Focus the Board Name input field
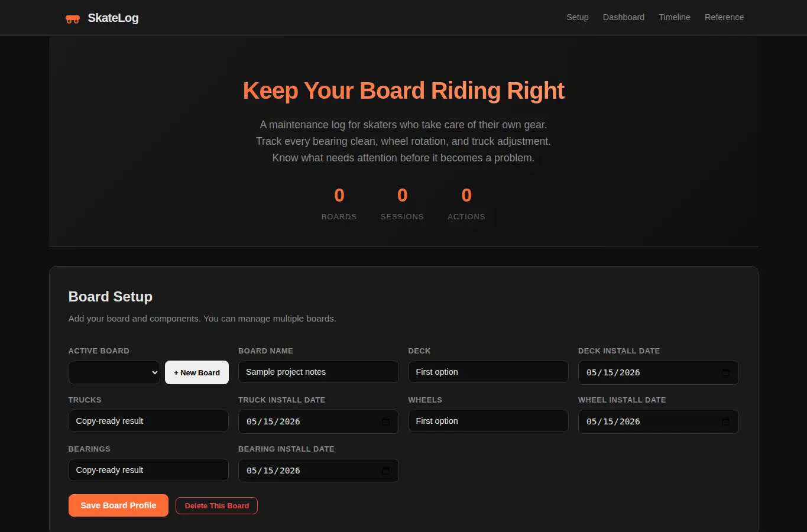The height and width of the screenshot is (532, 807). pyautogui.click(x=319, y=372)
